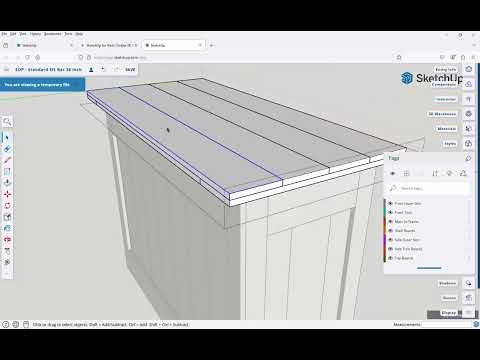Open the Materials panel icon
The width and height of the screenshot is (480, 360).
click(469, 129)
